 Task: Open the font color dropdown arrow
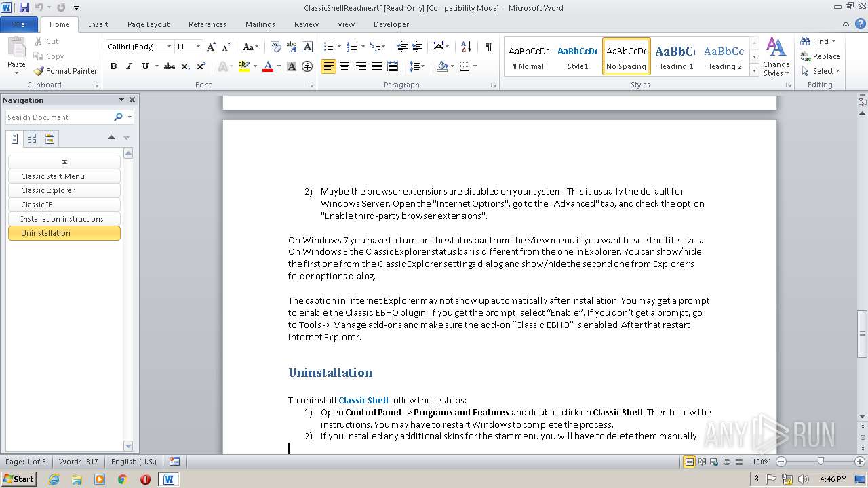278,66
